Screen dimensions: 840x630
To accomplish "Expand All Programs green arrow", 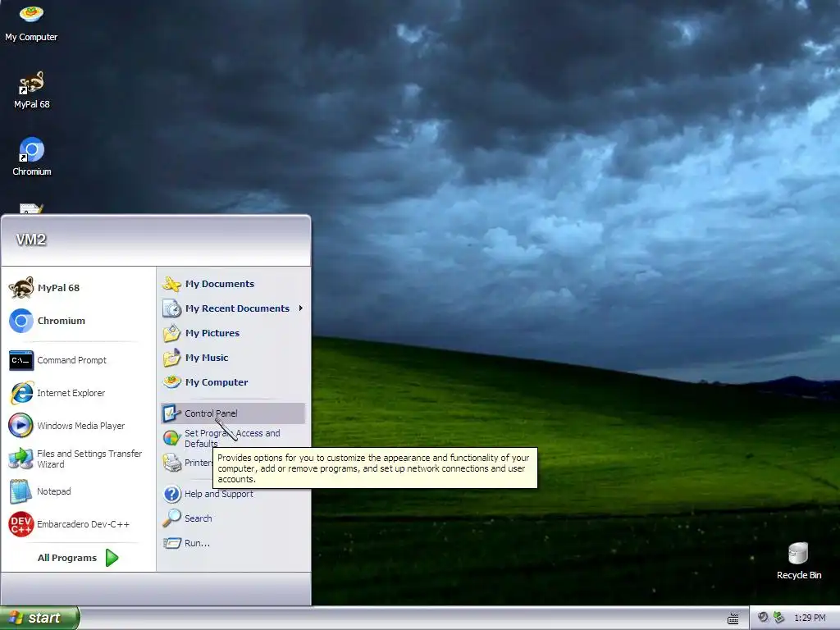I will pyautogui.click(x=112, y=558).
